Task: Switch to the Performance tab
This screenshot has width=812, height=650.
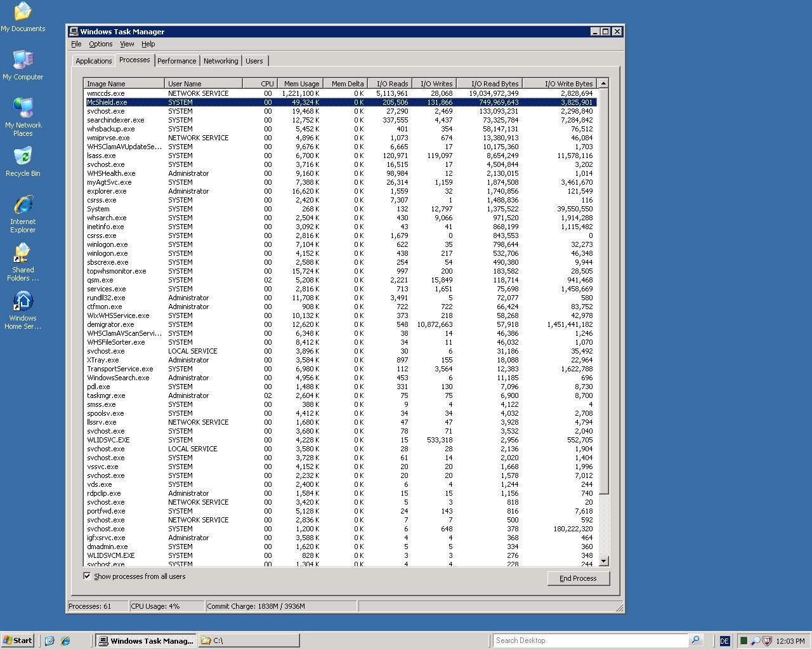Action: point(176,61)
